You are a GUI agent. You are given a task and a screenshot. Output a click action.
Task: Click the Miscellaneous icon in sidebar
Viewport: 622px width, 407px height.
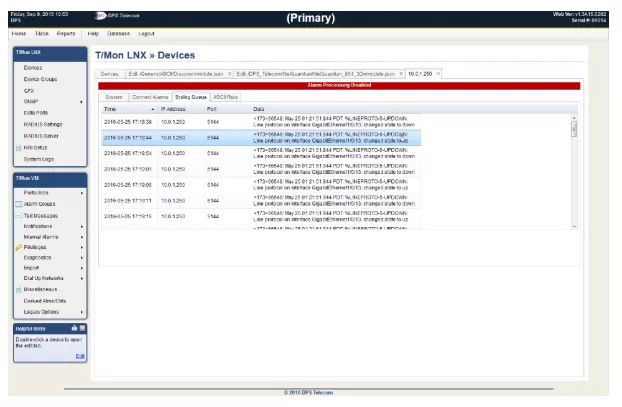click(x=18, y=289)
